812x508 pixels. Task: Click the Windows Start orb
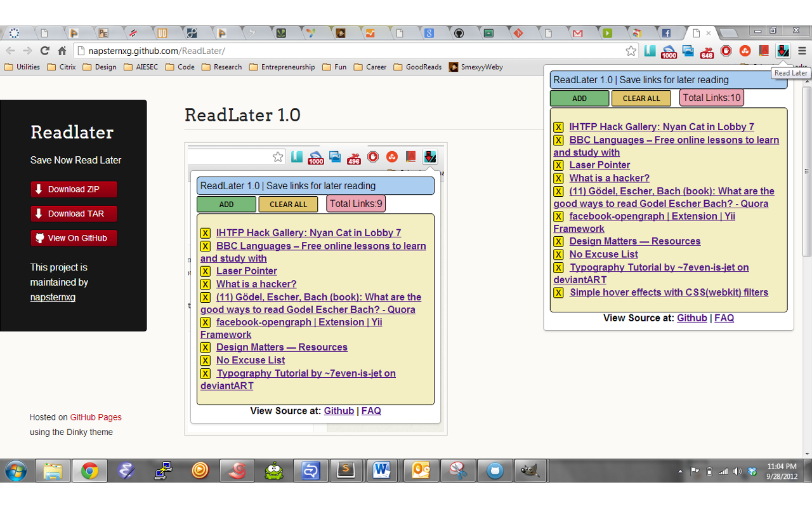[x=16, y=471]
